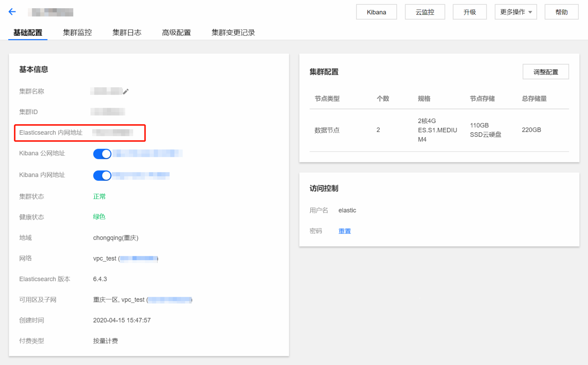Click blurred subnet ID after 重庆一区
Image resolution: width=588 pixels, height=365 pixels.
[x=170, y=300]
